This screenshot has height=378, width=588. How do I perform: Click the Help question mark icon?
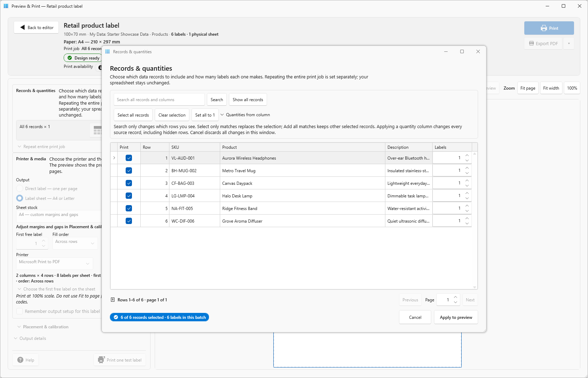(20, 360)
